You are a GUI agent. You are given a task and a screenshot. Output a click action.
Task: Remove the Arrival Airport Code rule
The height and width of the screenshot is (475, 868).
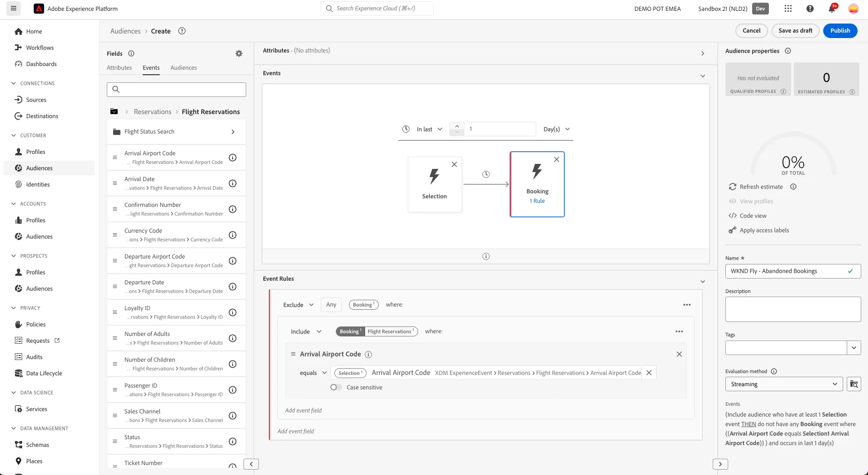pyautogui.click(x=679, y=354)
